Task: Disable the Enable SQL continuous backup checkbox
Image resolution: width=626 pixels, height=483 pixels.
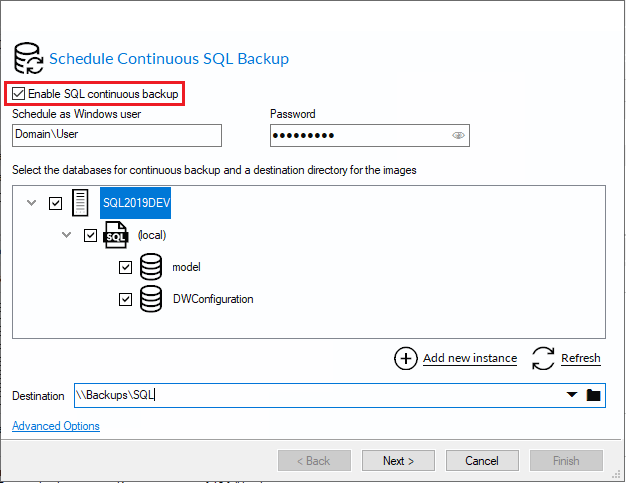Action: tap(19, 94)
